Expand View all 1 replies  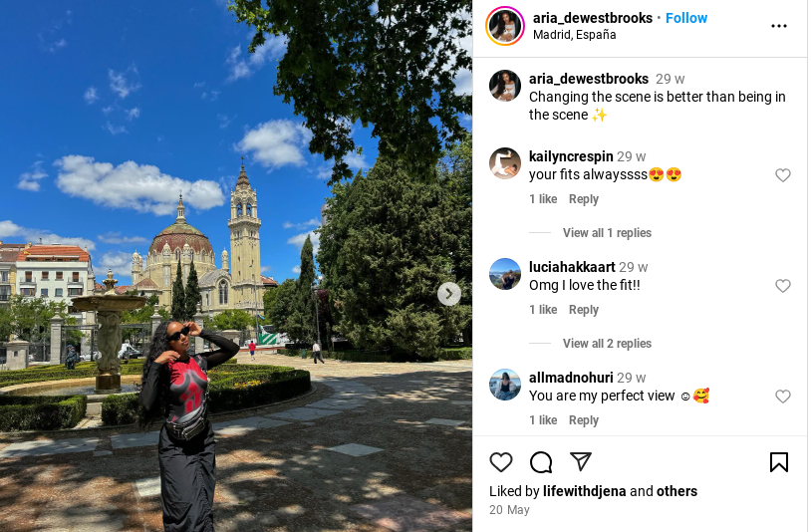click(607, 233)
